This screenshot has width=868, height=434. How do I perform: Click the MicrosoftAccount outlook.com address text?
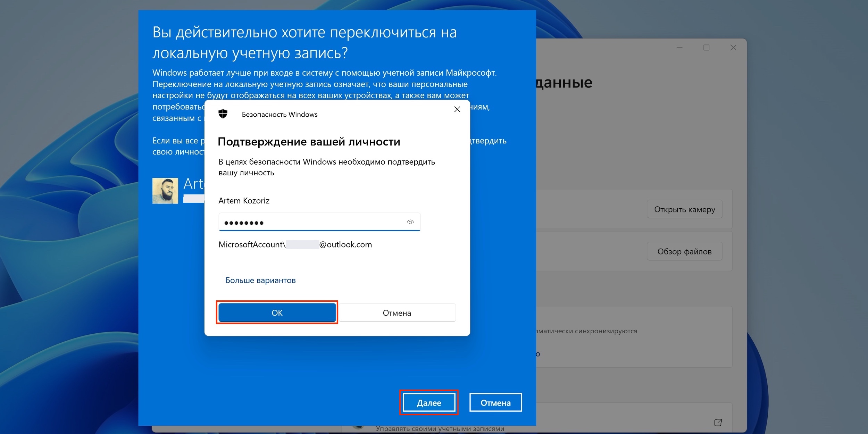(295, 245)
